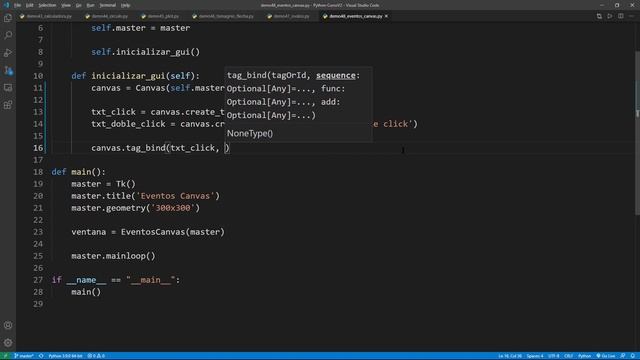Select the Python interpreter version in status bar
Image resolution: width=640 pixels, height=360 pixels.
tap(65, 356)
